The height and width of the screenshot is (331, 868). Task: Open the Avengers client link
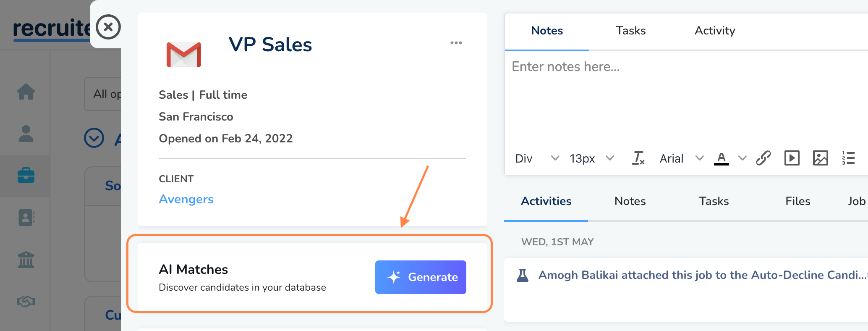click(x=186, y=199)
